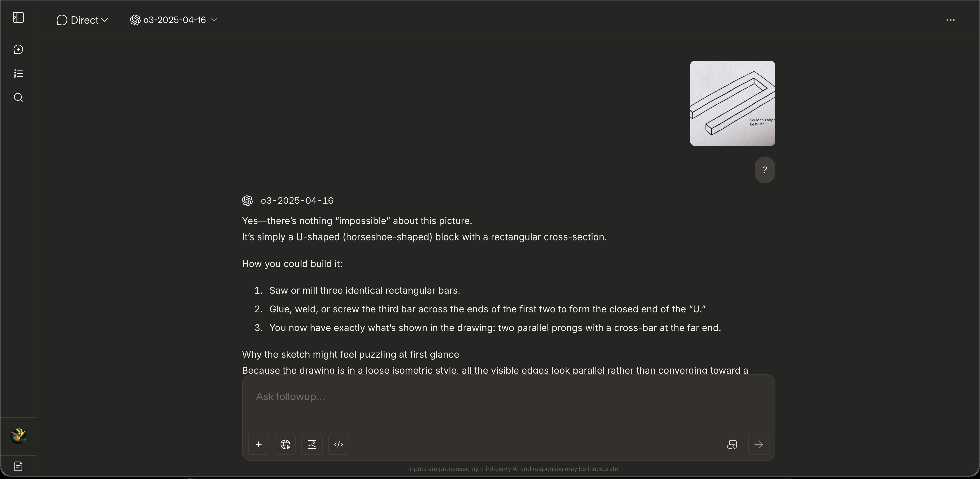Click the icon left of send arrow

coord(732,444)
